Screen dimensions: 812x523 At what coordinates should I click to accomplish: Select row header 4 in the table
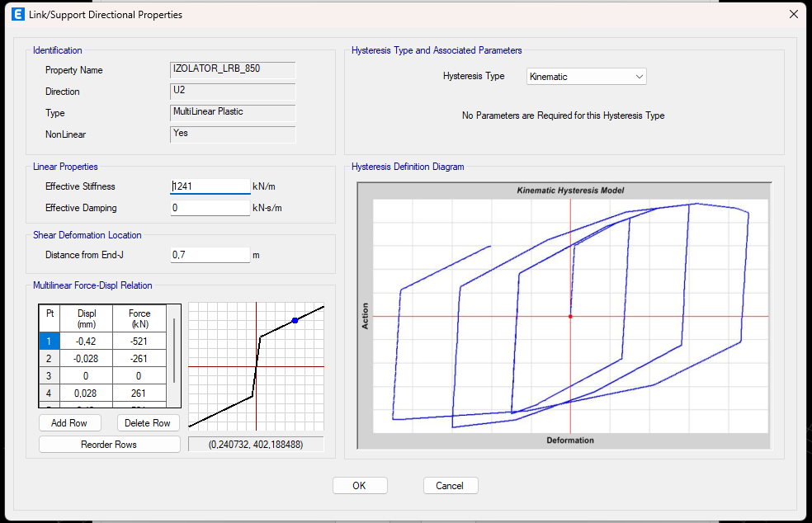(50, 393)
